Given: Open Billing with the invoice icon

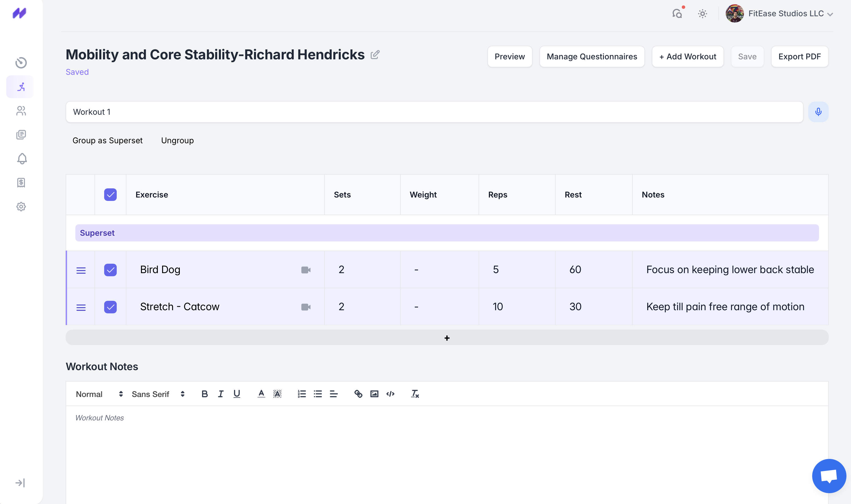Looking at the screenshot, I should click(x=21, y=183).
